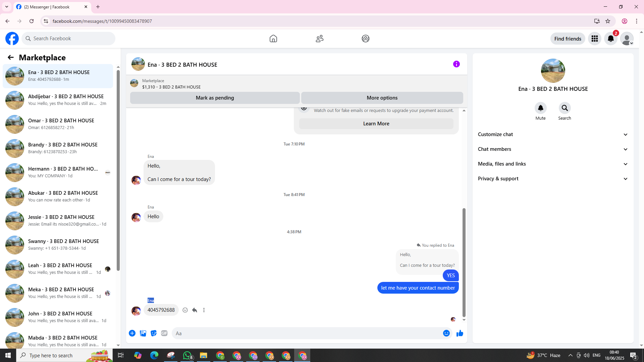Reload the page
This screenshot has height=362, width=644.
pos(32,21)
